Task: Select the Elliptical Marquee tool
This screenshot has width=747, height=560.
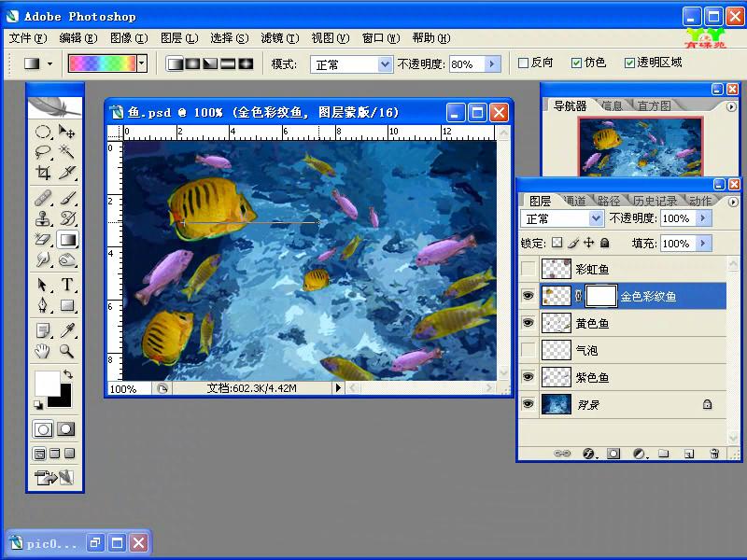Action: click(43, 131)
